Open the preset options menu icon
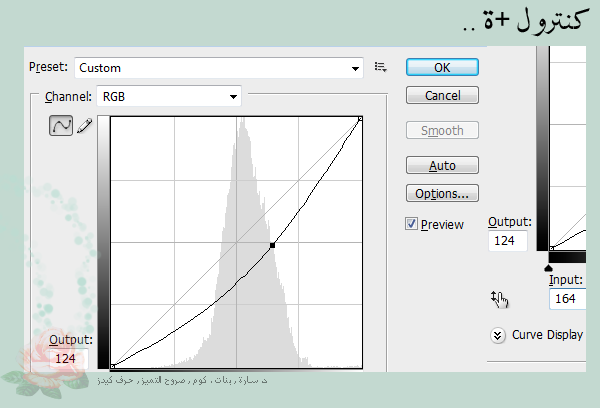Screen dimensions: 600x408 tap(380, 67)
